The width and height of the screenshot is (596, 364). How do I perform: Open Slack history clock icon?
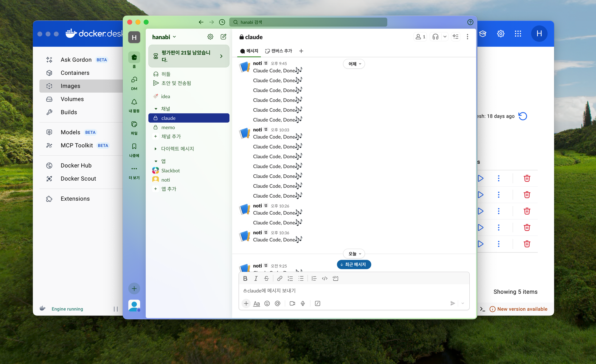[222, 22]
